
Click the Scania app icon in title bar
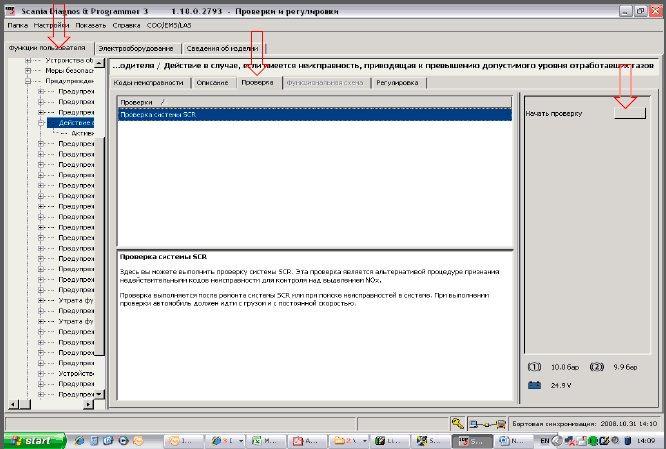(10, 9)
